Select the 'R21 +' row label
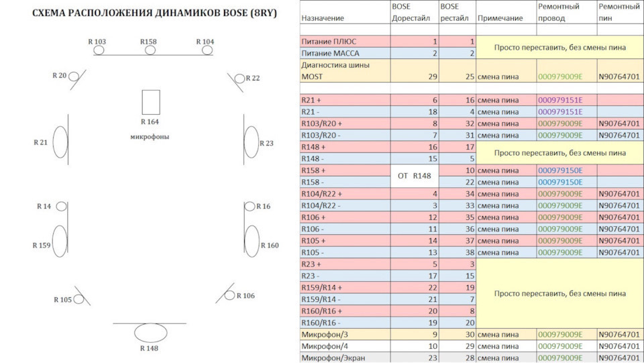 coord(311,100)
